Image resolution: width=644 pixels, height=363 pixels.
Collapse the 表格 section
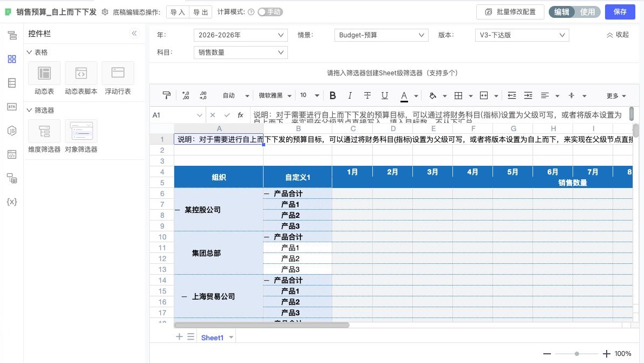coord(29,52)
